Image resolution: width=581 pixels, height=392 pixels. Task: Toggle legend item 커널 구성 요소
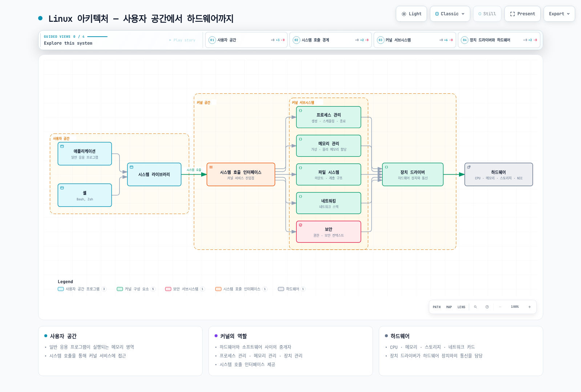click(136, 289)
